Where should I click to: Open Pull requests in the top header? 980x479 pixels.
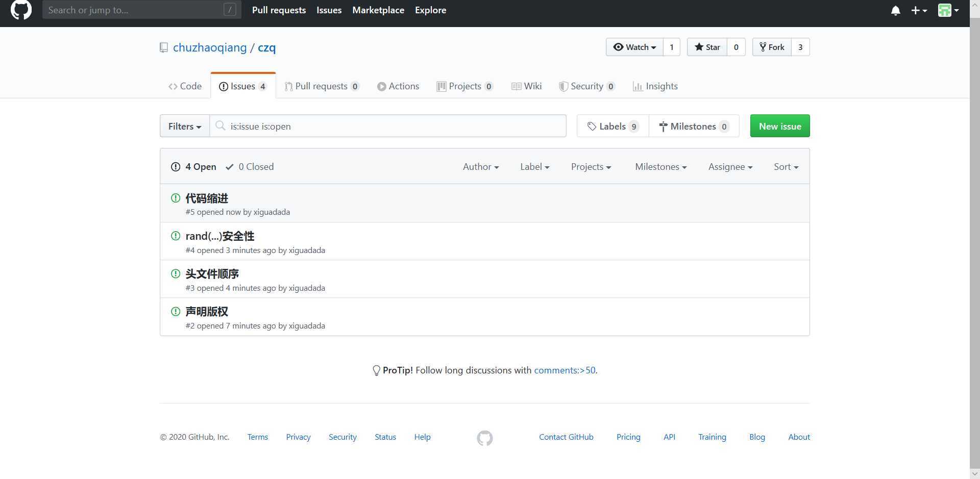(x=279, y=10)
